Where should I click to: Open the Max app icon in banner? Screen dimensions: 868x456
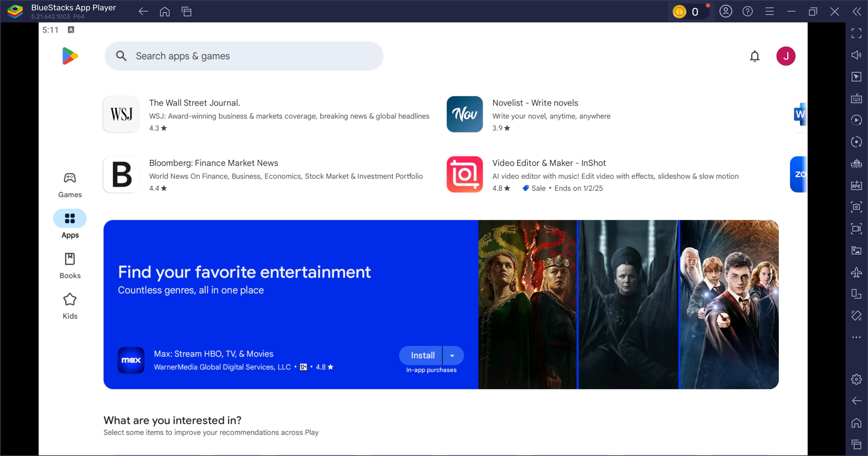(x=131, y=360)
